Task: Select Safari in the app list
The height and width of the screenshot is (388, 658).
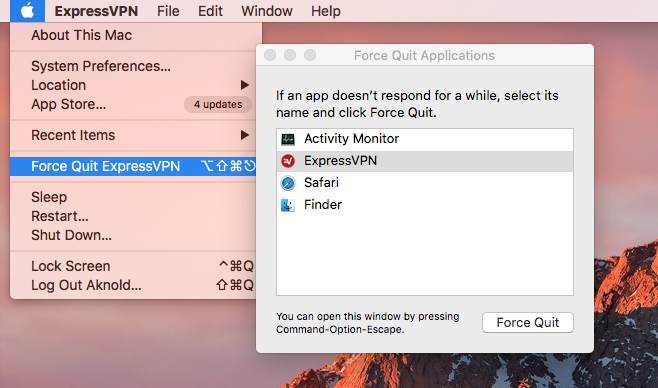Action: coord(425,183)
